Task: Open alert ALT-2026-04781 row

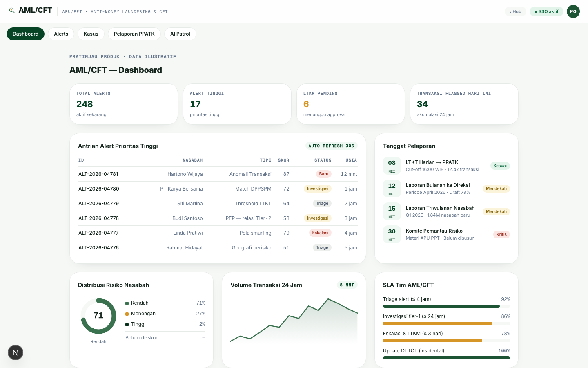Action: 218,174
